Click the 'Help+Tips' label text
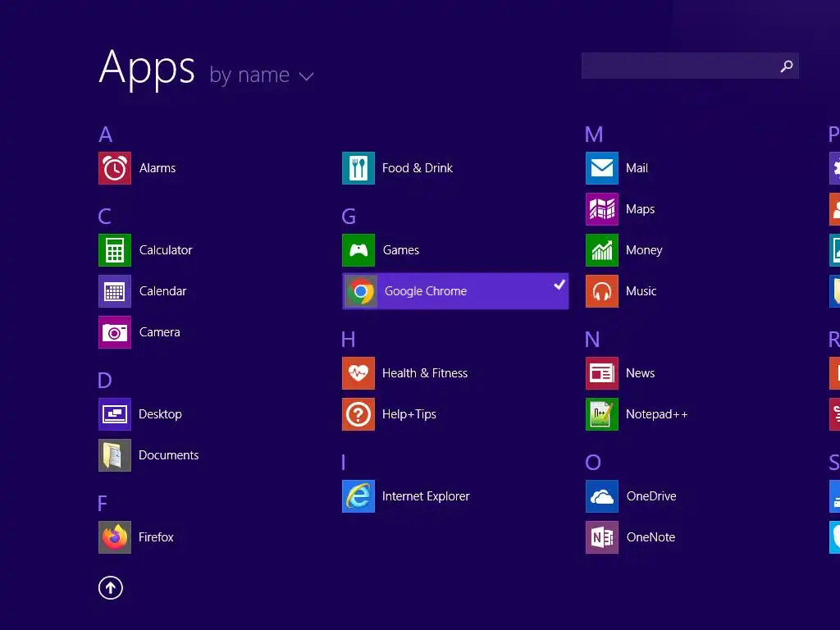The width and height of the screenshot is (840, 630). (x=409, y=414)
